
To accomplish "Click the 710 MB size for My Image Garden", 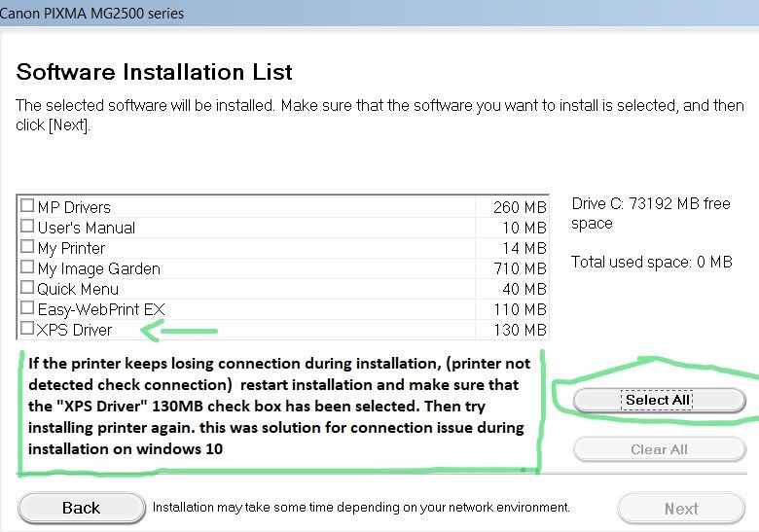I will coord(520,268).
